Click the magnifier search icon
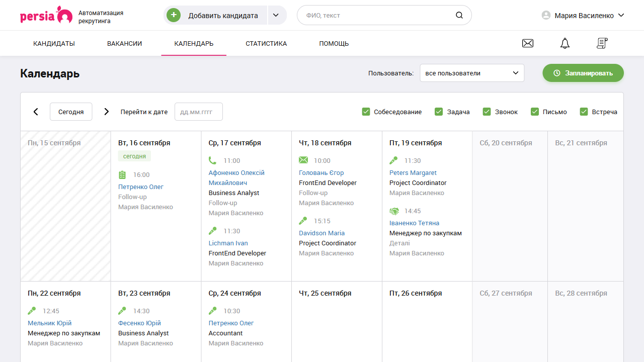This screenshot has height=362, width=644. 459,16
